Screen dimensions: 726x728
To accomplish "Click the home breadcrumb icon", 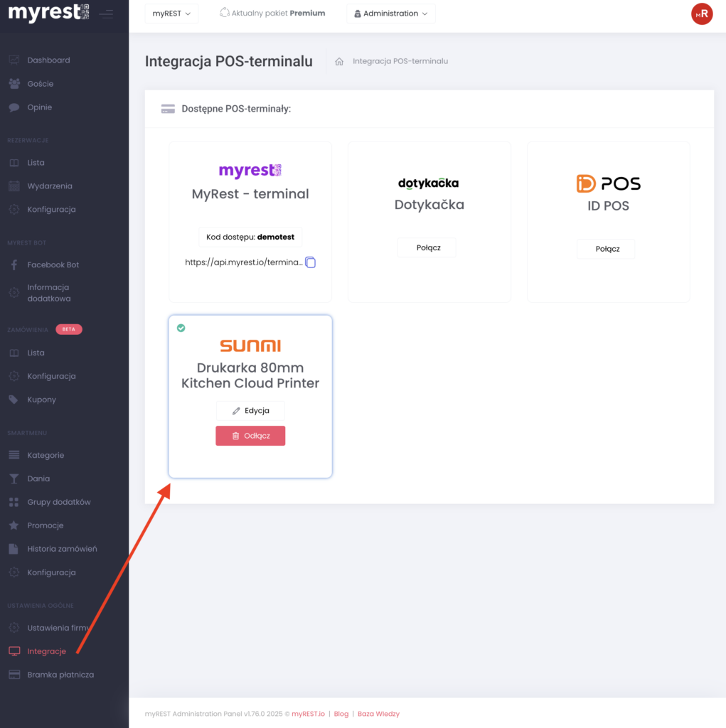I will point(339,61).
